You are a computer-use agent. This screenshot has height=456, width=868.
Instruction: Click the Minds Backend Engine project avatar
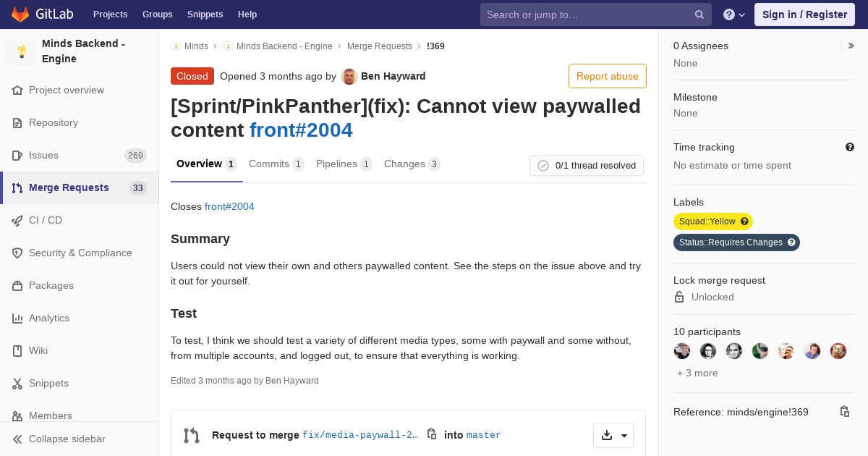tap(22, 51)
